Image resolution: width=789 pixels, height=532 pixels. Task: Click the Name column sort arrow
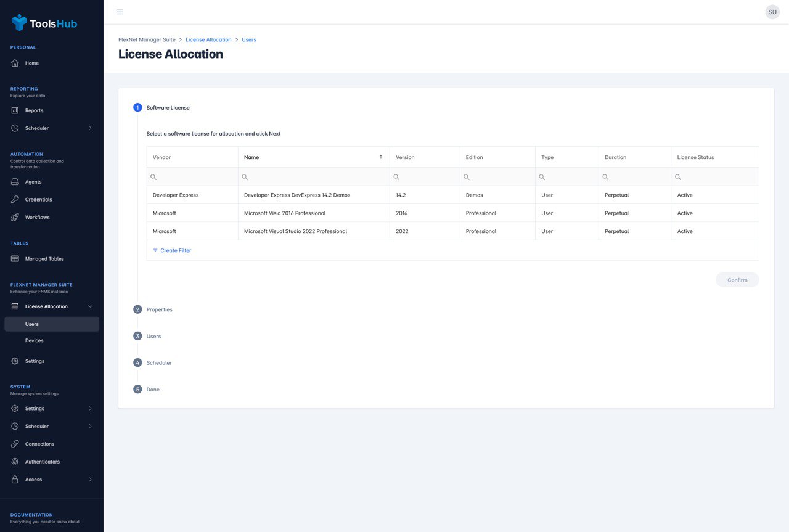pos(381,157)
